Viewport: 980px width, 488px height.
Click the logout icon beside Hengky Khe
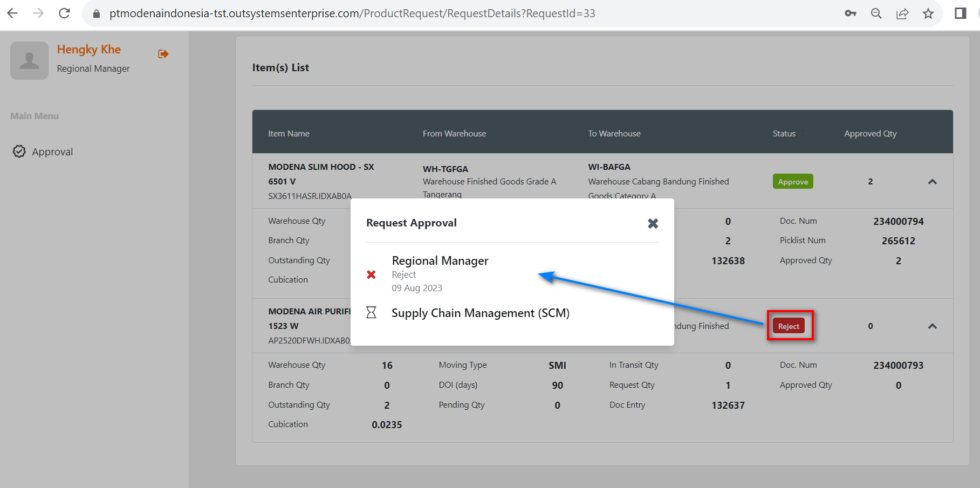tap(163, 54)
